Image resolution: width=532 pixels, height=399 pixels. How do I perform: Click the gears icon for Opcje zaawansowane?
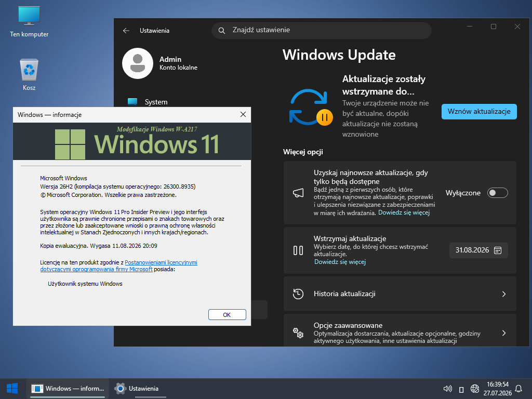point(298,333)
